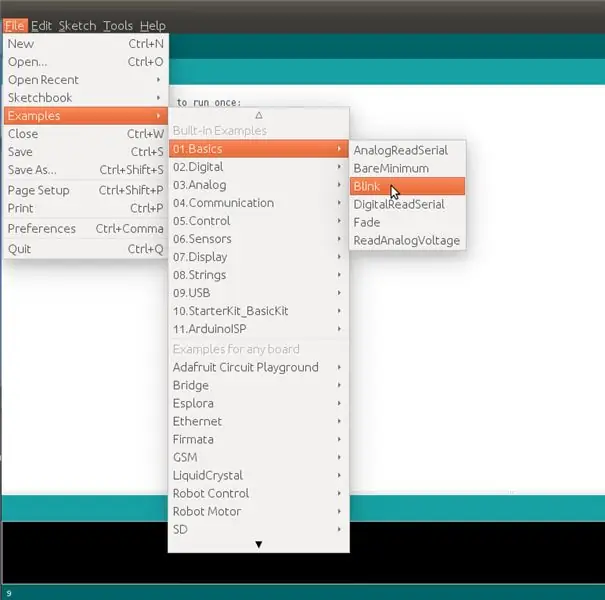
Task: Open the ReadAnalogVoltage example
Action: [x=407, y=241]
